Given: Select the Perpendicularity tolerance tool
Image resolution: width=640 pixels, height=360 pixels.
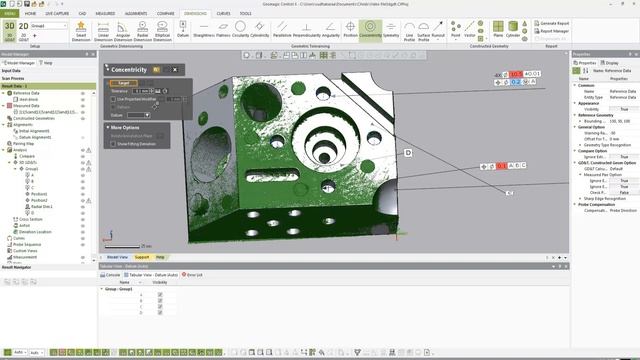Looking at the screenshot, I should coord(307,29).
